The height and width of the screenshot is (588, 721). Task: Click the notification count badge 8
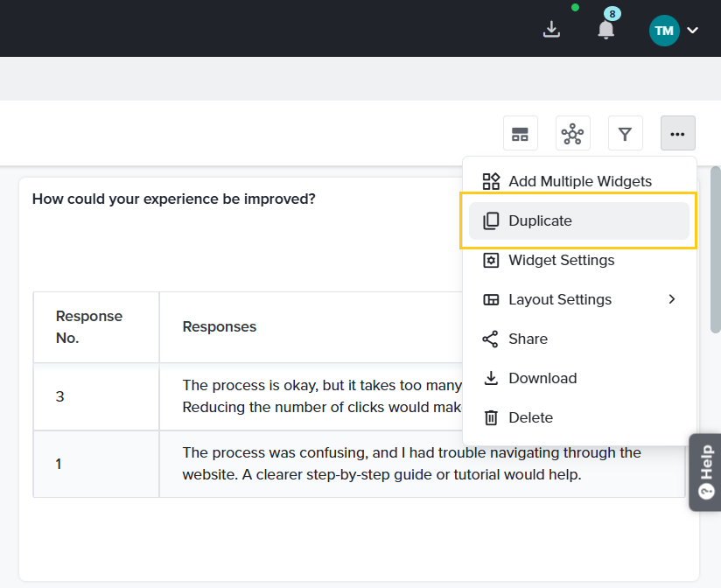612,14
